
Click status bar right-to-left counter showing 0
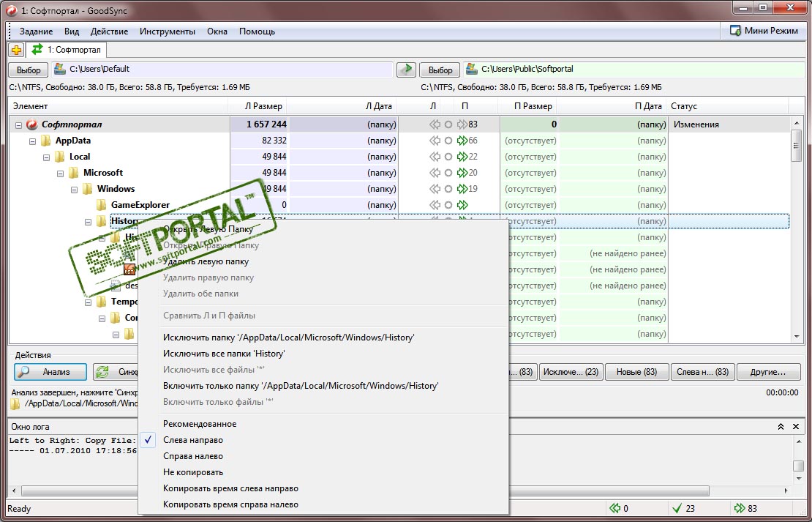(620, 509)
